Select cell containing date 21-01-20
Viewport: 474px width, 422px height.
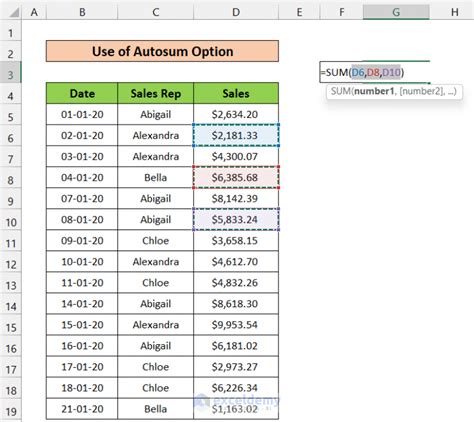pos(82,409)
